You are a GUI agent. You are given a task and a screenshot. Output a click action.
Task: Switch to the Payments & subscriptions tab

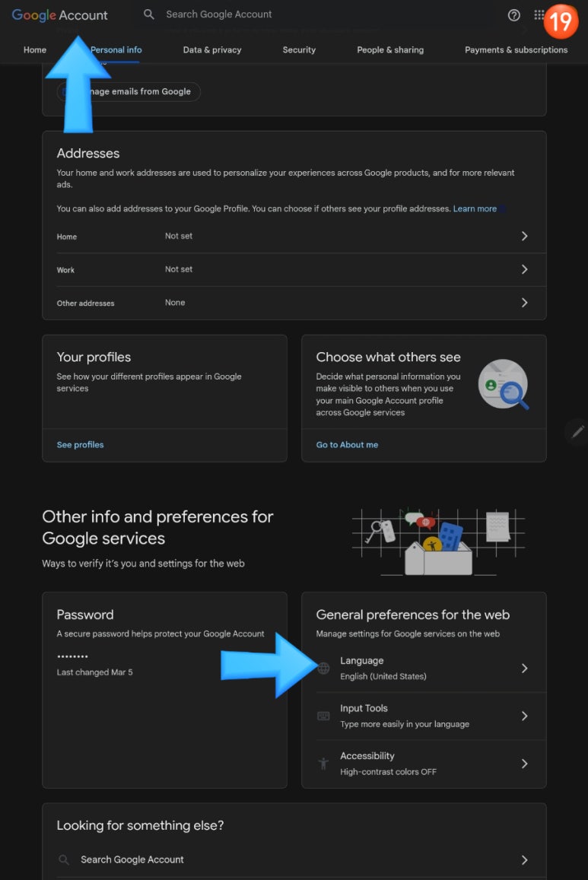click(x=516, y=50)
